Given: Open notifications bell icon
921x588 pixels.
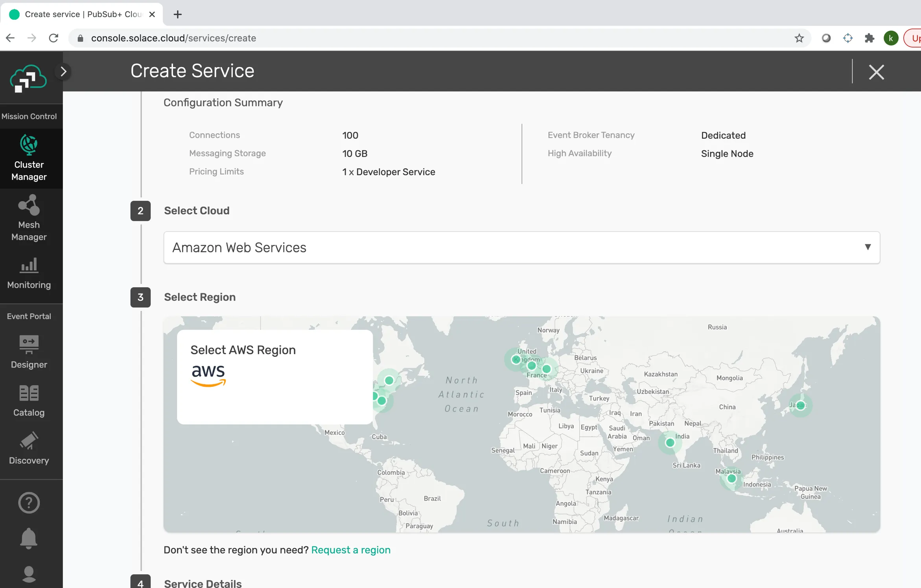Looking at the screenshot, I should (x=29, y=538).
